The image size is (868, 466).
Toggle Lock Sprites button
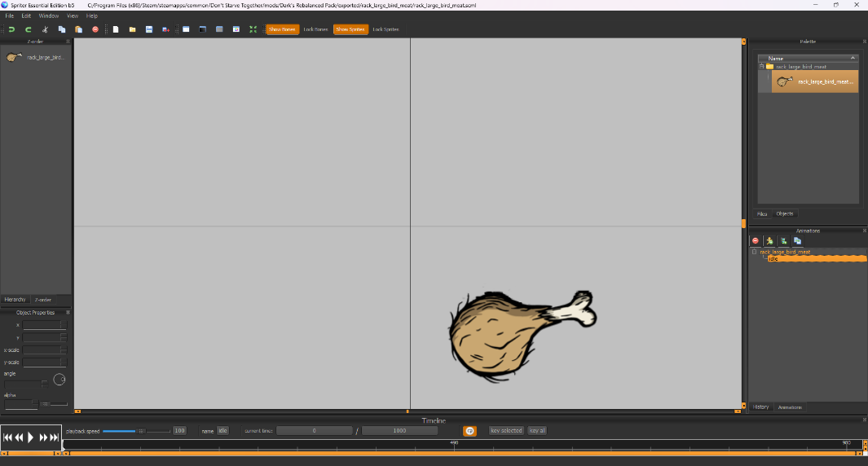[386, 29]
